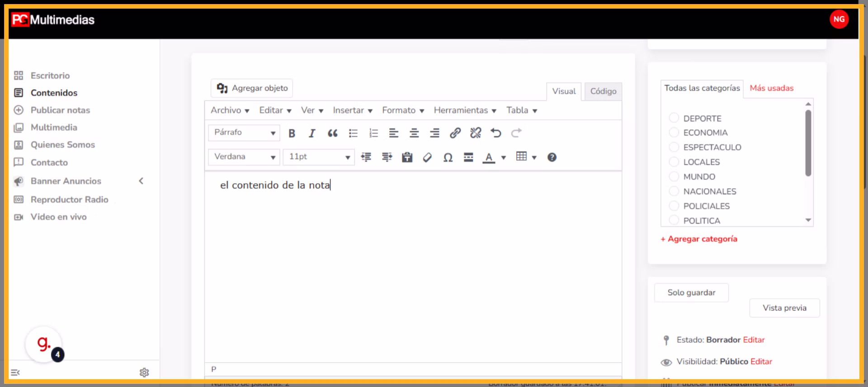The height and width of the screenshot is (387, 868).
Task: Expand the 11pt font size dropdown
Action: (x=319, y=157)
